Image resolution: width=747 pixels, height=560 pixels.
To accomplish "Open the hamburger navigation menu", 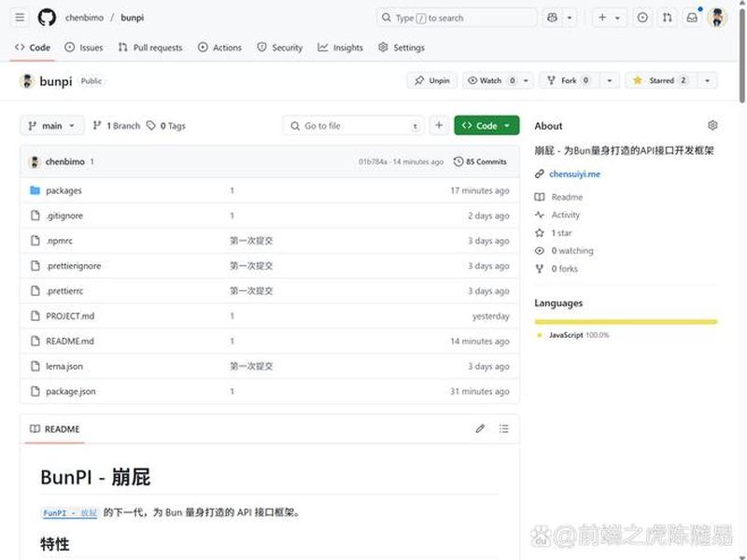I will [x=20, y=18].
